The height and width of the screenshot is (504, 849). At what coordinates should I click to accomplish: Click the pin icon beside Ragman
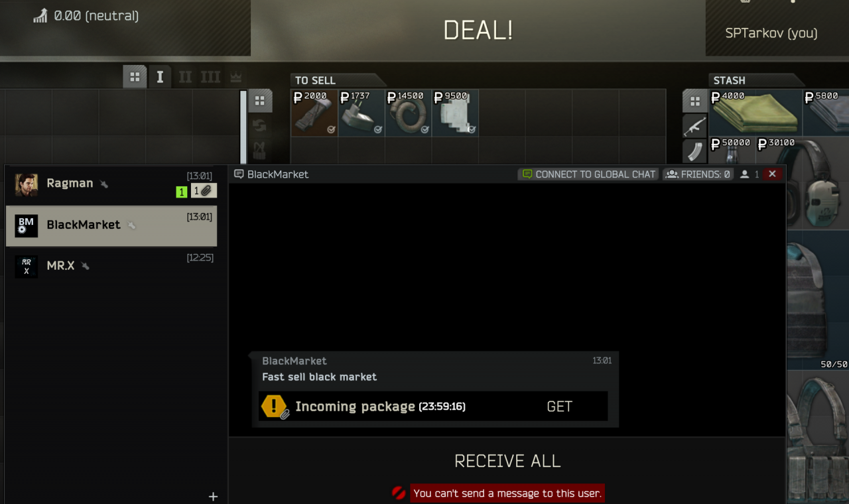[x=104, y=184]
